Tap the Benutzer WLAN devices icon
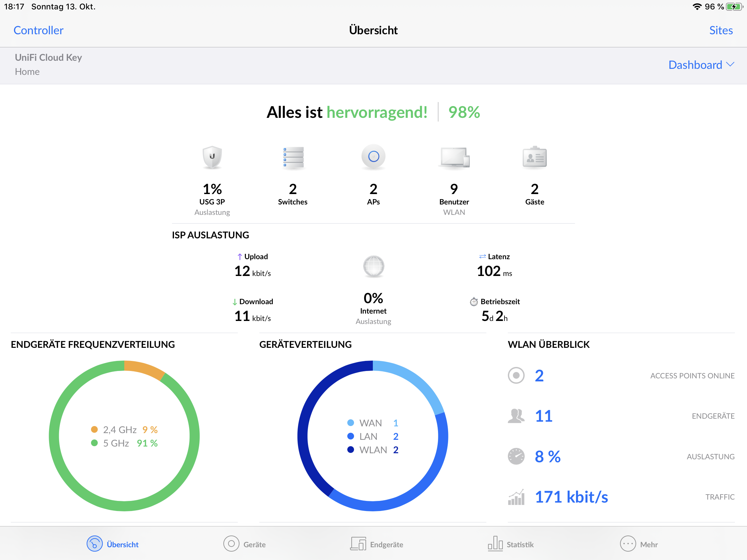The width and height of the screenshot is (747, 560). (x=454, y=158)
